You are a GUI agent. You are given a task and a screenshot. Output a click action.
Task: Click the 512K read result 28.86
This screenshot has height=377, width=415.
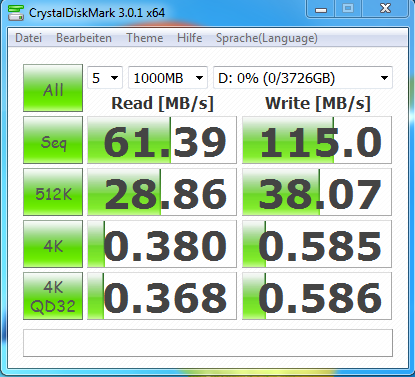(162, 192)
